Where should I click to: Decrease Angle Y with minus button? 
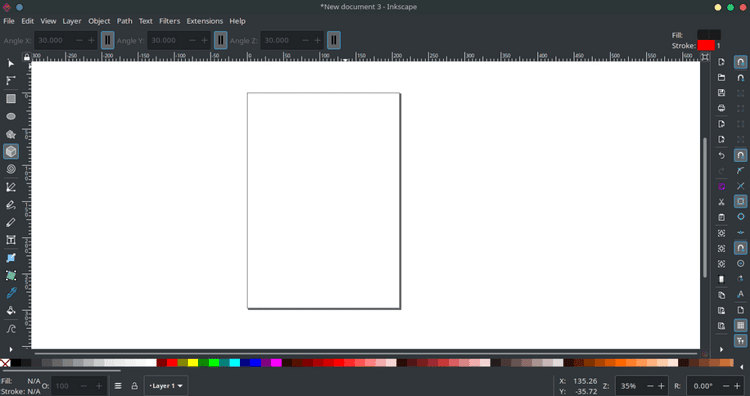coord(192,40)
